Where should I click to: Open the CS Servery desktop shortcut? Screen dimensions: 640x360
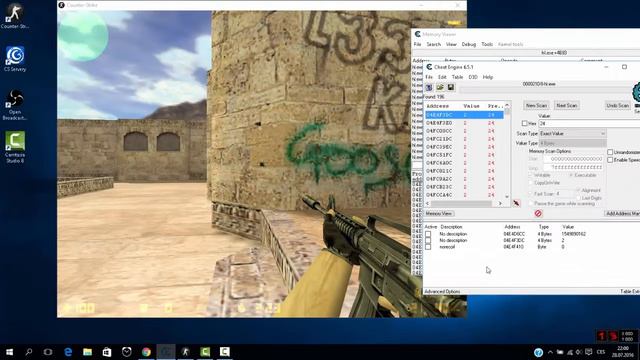15,59
